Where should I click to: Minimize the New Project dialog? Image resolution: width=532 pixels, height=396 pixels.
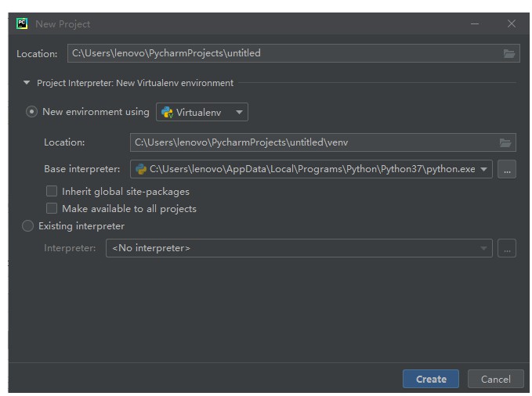pyautogui.click(x=475, y=23)
